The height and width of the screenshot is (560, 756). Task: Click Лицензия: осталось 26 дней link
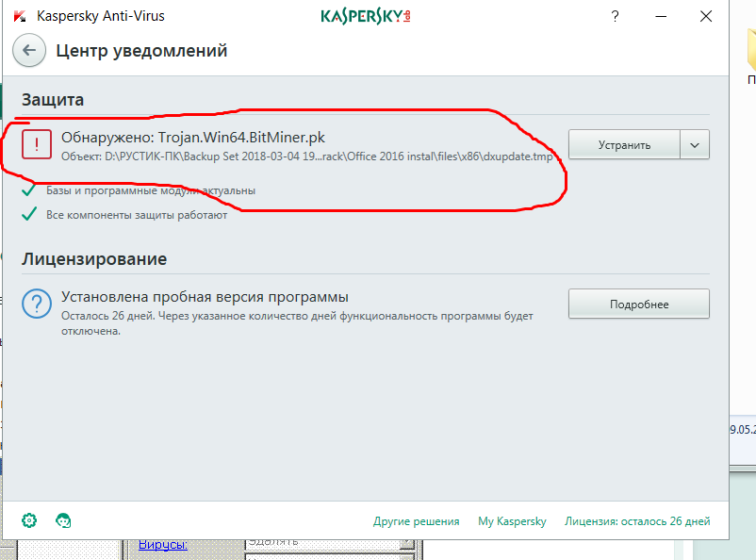click(x=637, y=521)
